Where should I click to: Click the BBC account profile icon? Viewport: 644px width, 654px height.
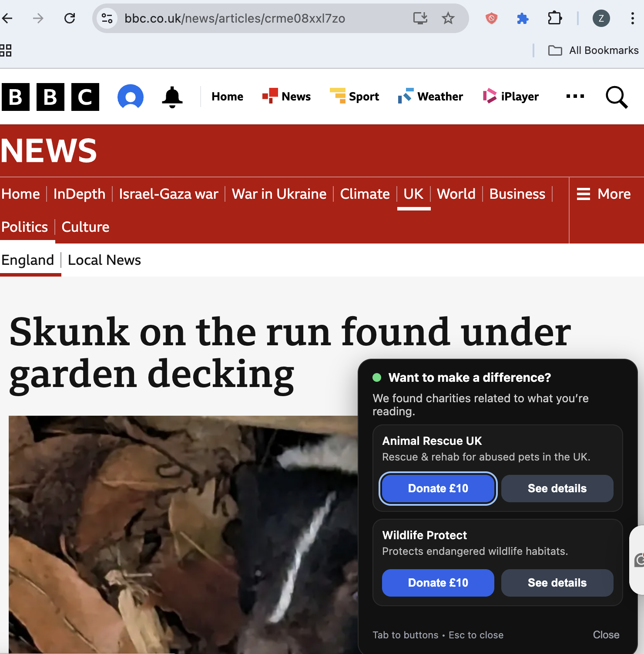coord(131,97)
